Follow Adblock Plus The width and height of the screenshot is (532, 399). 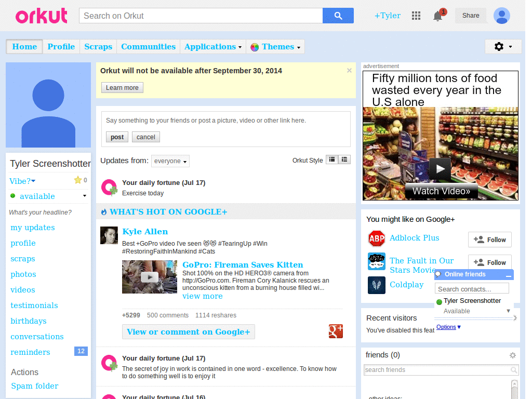(x=489, y=240)
